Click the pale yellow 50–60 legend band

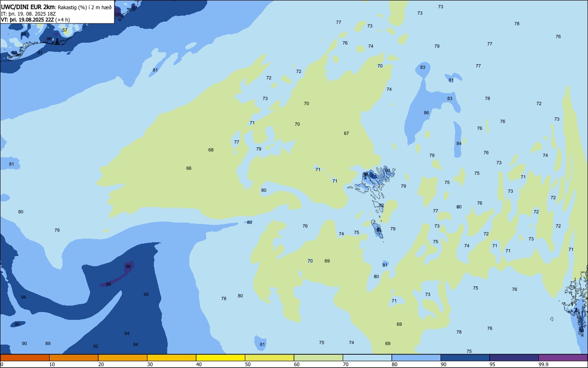(269, 357)
